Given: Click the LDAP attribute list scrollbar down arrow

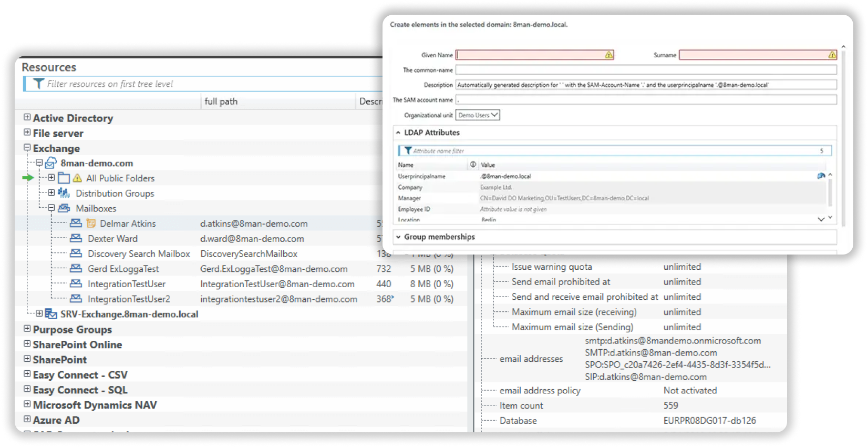Looking at the screenshot, I should click(830, 217).
